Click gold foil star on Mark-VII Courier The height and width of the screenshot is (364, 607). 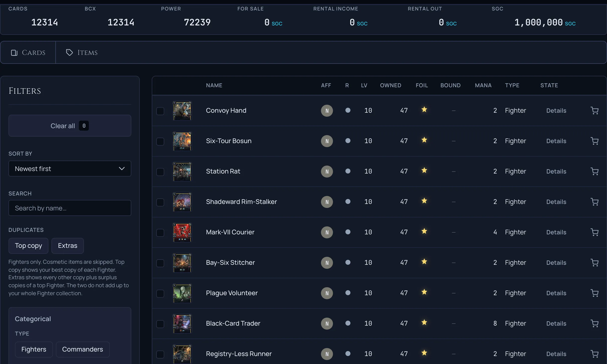coord(424,231)
